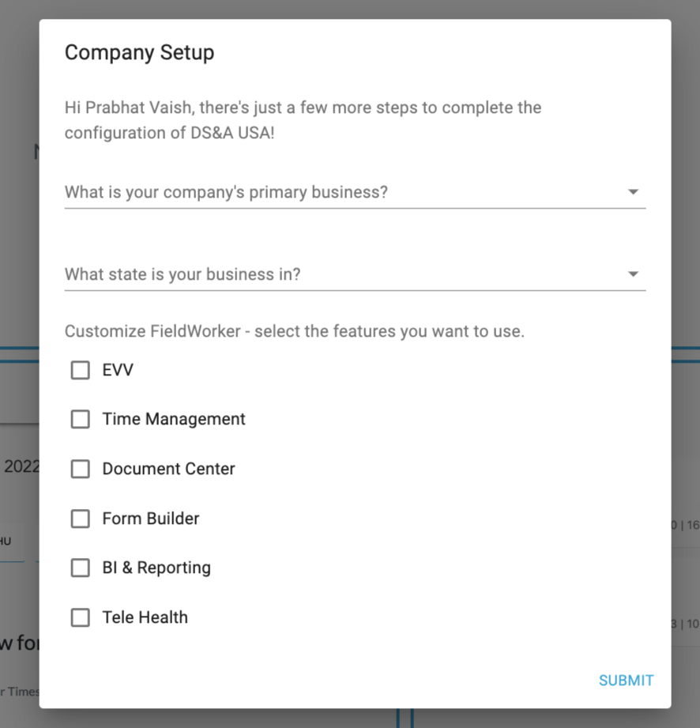The image size is (700, 728).
Task: Enable the Time Management feature checkbox
Action: [81, 420]
